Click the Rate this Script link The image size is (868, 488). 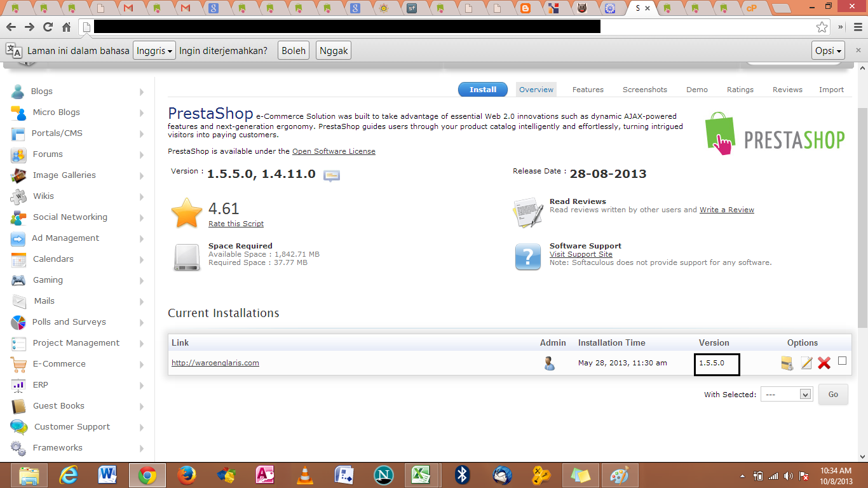[x=236, y=224]
